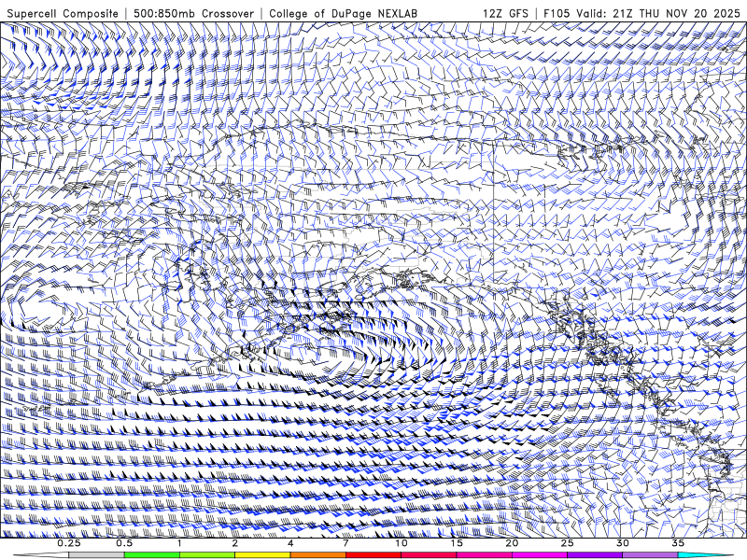Click the '0.5' legend value
This screenshot has height=560, width=747.
[124, 543]
